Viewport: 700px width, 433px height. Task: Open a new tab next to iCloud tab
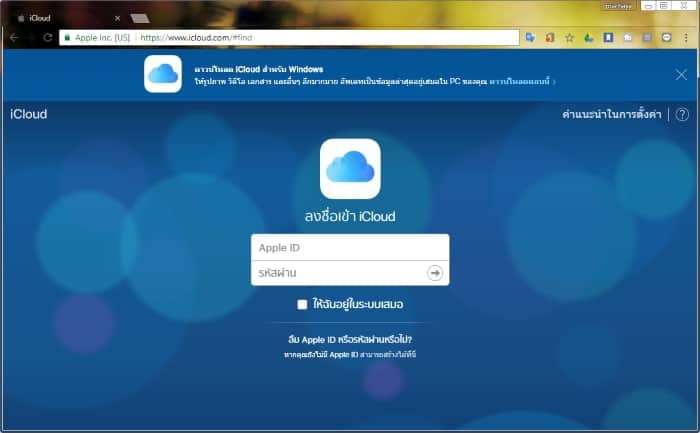140,17
